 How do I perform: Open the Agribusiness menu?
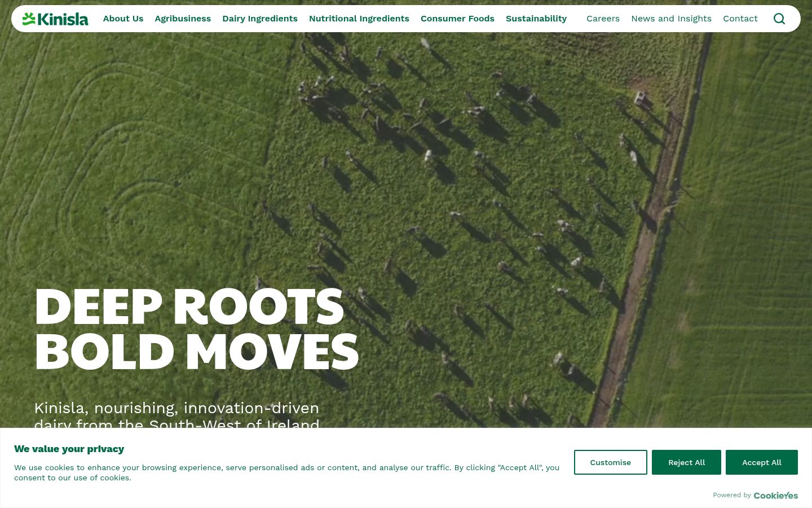[183, 19]
